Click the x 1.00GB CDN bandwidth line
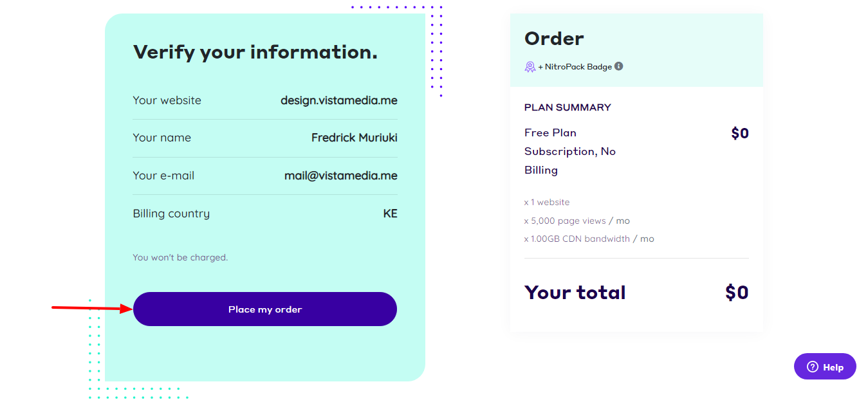The width and height of the screenshot is (868, 402). pos(589,239)
